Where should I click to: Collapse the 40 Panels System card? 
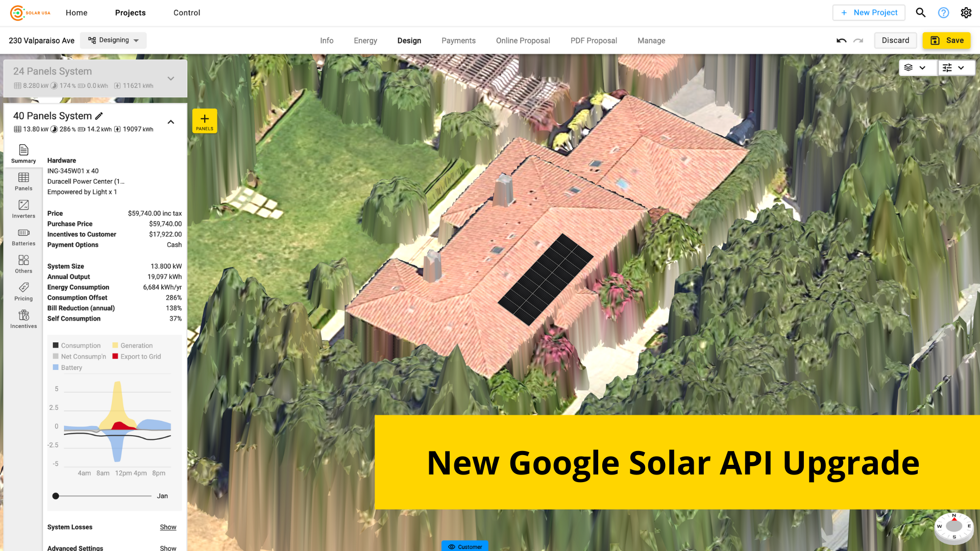(x=171, y=122)
